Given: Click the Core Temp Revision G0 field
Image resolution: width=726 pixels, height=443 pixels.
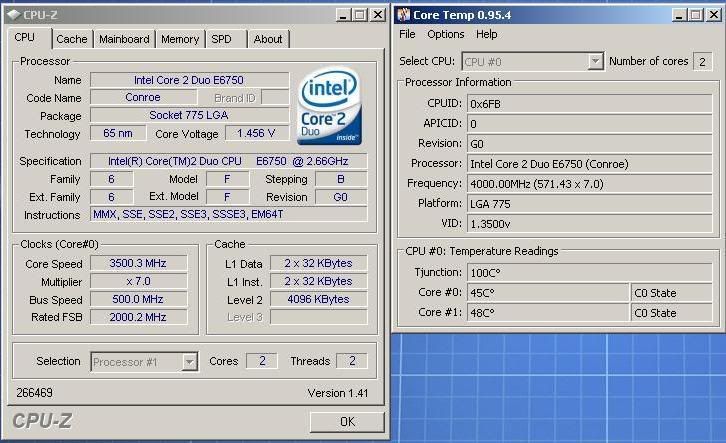Looking at the screenshot, I should pyautogui.click(x=589, y=144).
